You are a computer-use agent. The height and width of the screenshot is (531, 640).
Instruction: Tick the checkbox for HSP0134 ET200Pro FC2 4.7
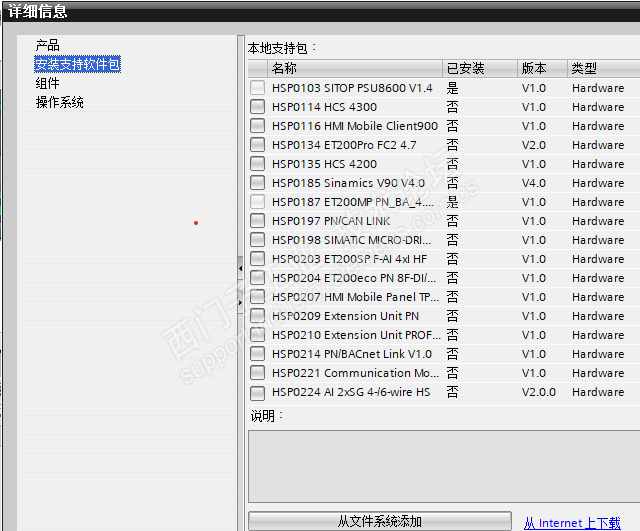coord(257,145)
